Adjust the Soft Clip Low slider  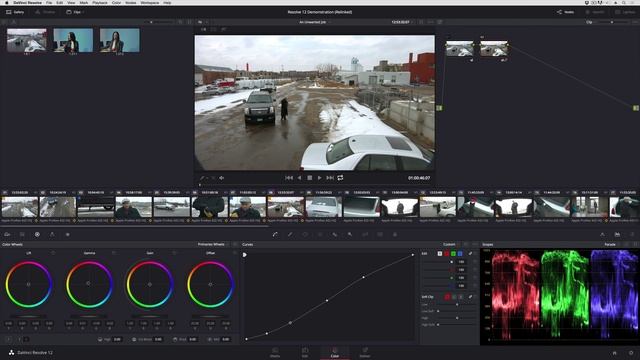(457, 304)
